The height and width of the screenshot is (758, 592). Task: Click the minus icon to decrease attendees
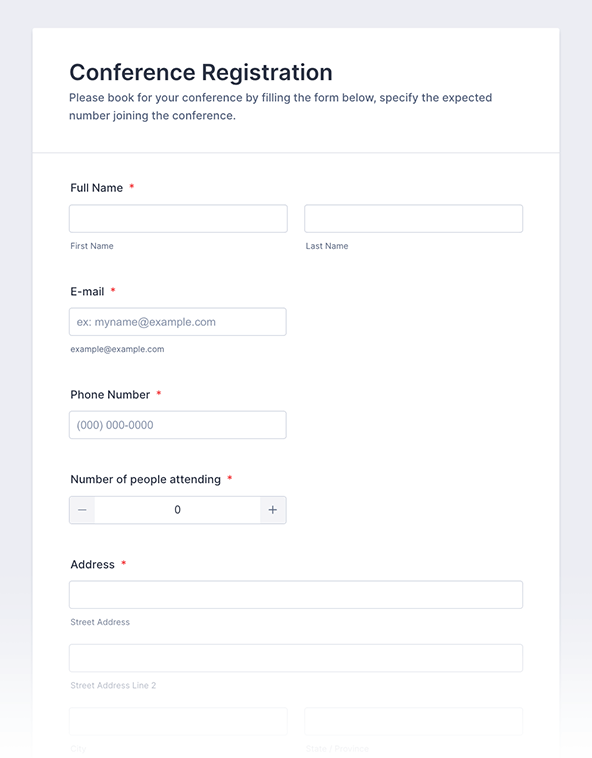click(82, 510)
